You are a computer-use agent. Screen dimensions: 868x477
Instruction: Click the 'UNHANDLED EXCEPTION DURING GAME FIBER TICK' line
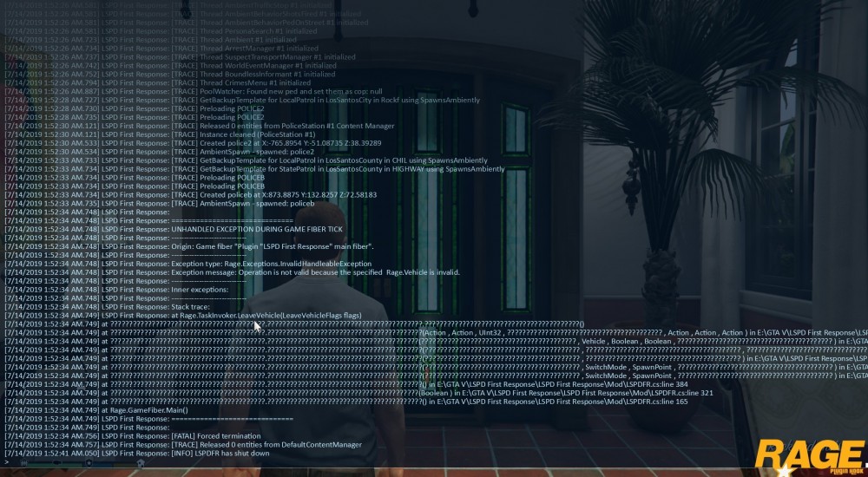click(174, 229)
